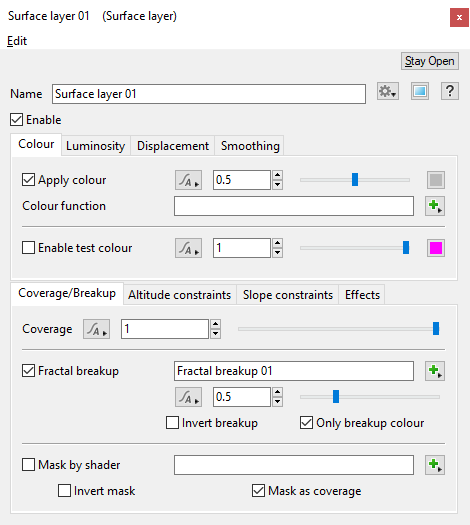Click green plus for Fractal breakup shader

(435, 371)
